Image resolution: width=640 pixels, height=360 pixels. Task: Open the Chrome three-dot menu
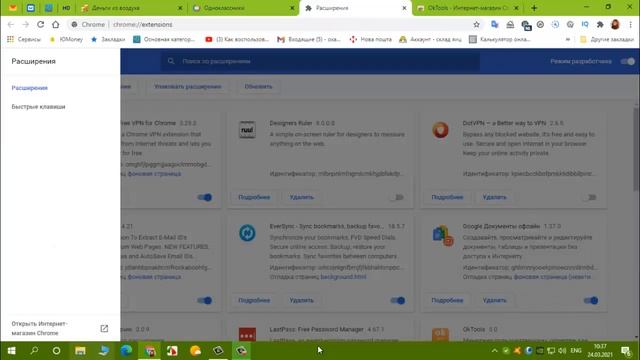631,24
